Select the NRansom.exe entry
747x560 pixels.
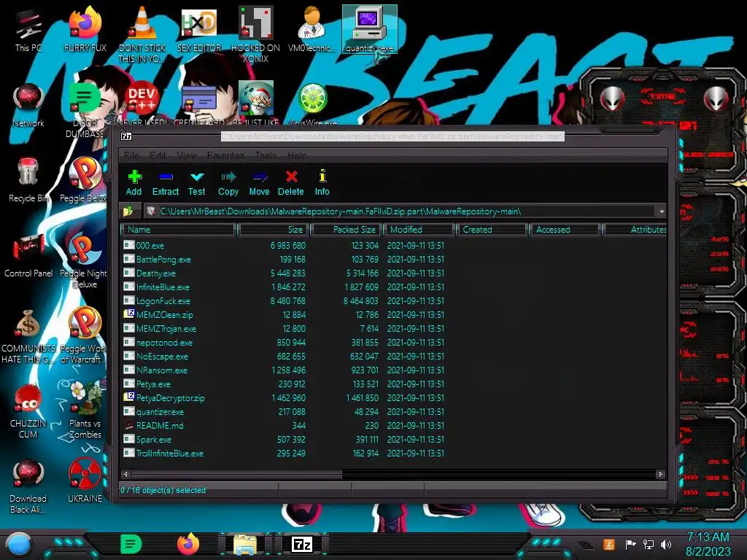coord(284,370)
